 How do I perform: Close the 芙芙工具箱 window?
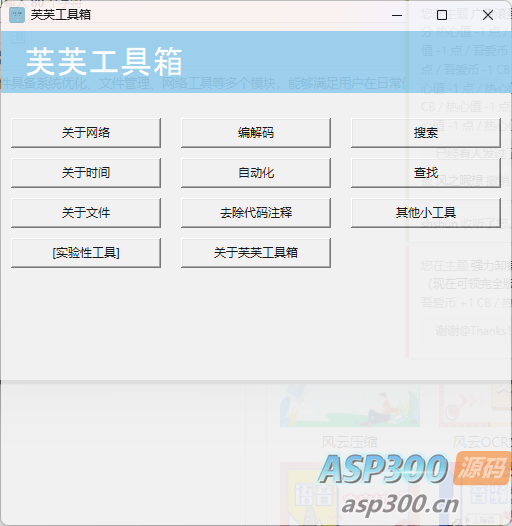point(488,15)
